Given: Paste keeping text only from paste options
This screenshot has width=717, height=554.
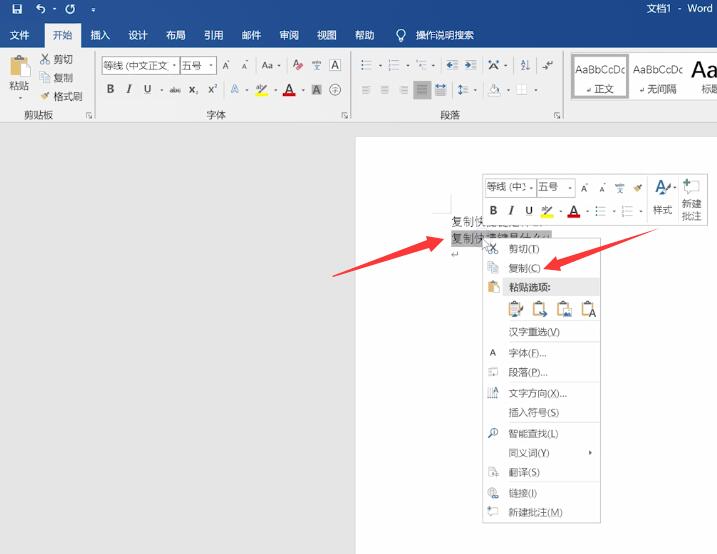Looking at the screenshot, I should click(589, 309).
